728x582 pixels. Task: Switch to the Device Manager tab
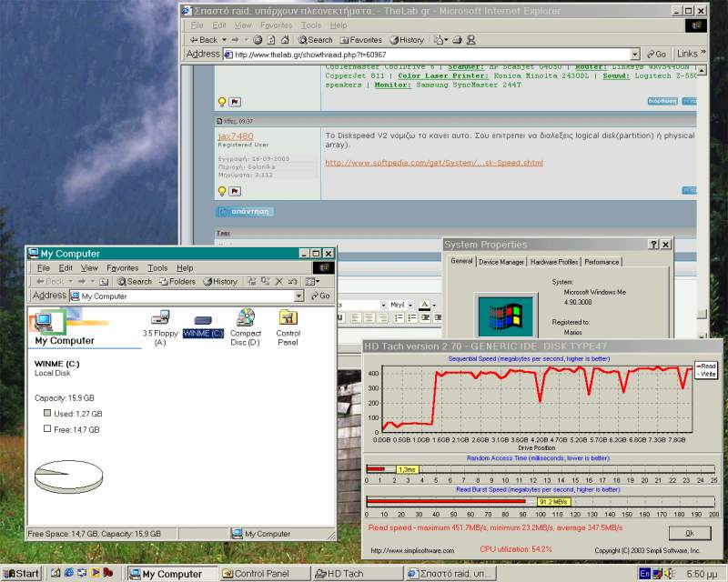point(501,262)
